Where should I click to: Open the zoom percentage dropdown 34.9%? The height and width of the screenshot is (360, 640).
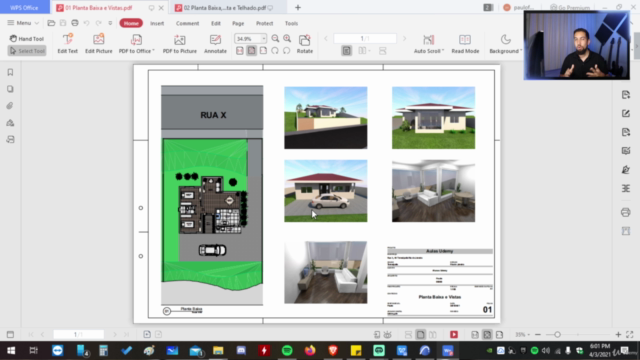click(264, 39)
